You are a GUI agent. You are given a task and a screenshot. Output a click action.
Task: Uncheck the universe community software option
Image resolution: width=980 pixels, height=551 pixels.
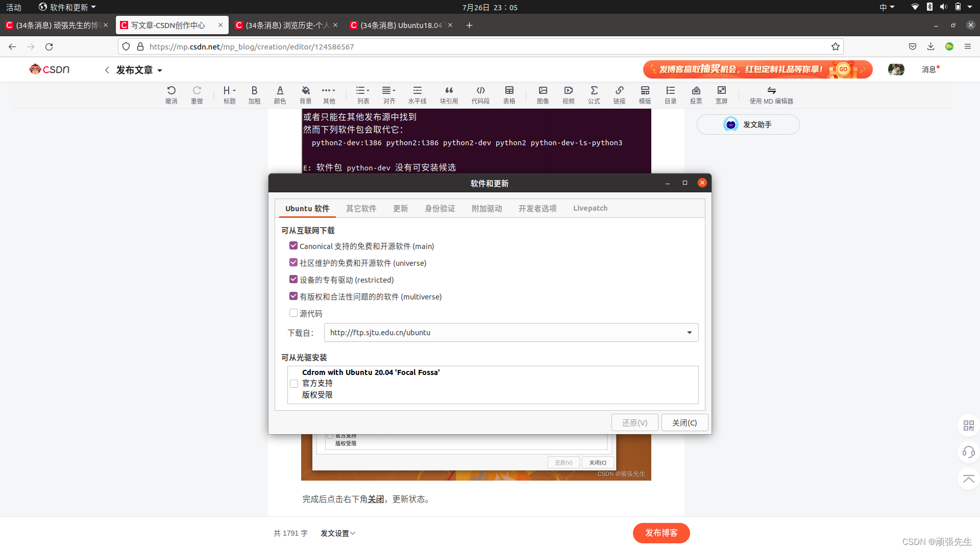tap(293, 262)
